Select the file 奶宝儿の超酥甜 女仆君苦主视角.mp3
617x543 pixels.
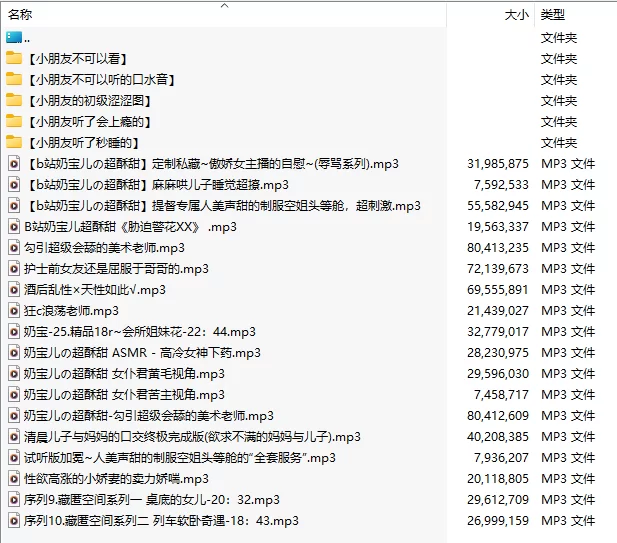point(124,395)
